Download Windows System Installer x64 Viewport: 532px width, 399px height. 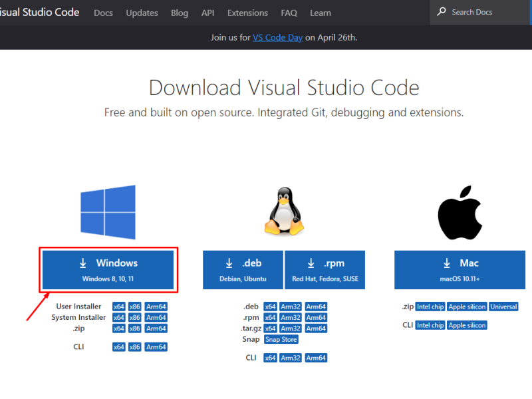point(119,317)
